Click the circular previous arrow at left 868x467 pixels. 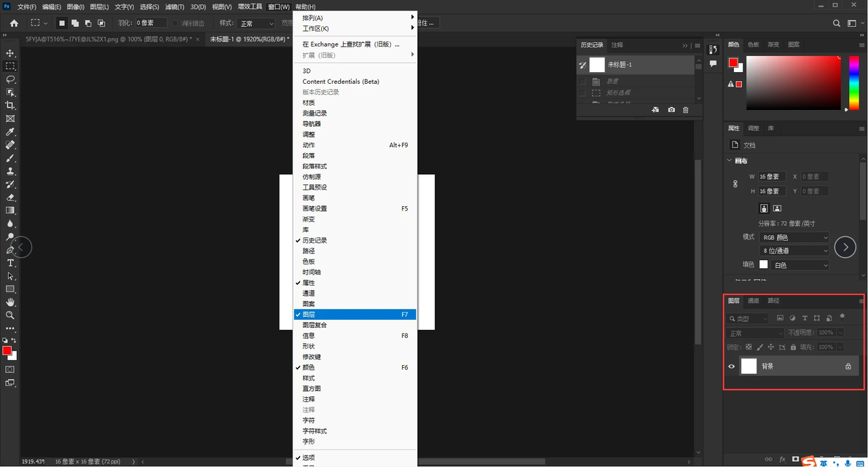[x=21, y=247]
